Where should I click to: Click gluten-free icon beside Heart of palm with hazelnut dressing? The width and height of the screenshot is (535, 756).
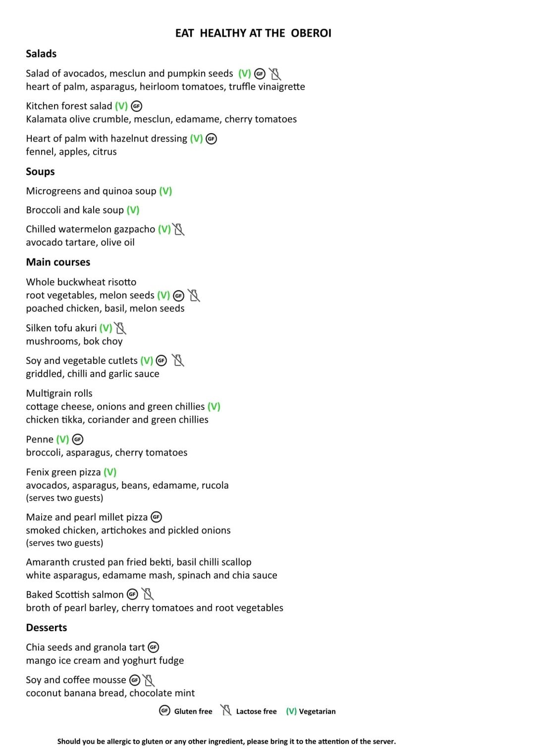[x=212, y=139]
